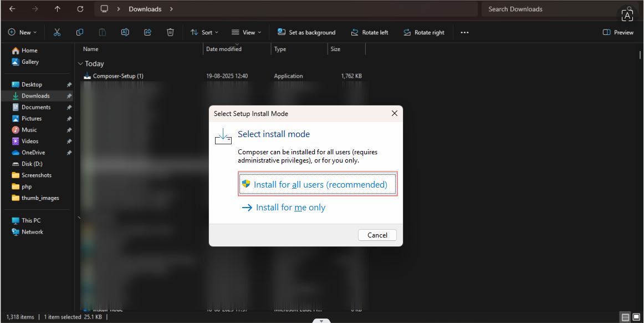Open php folder in the sidebar

(27, 186)
